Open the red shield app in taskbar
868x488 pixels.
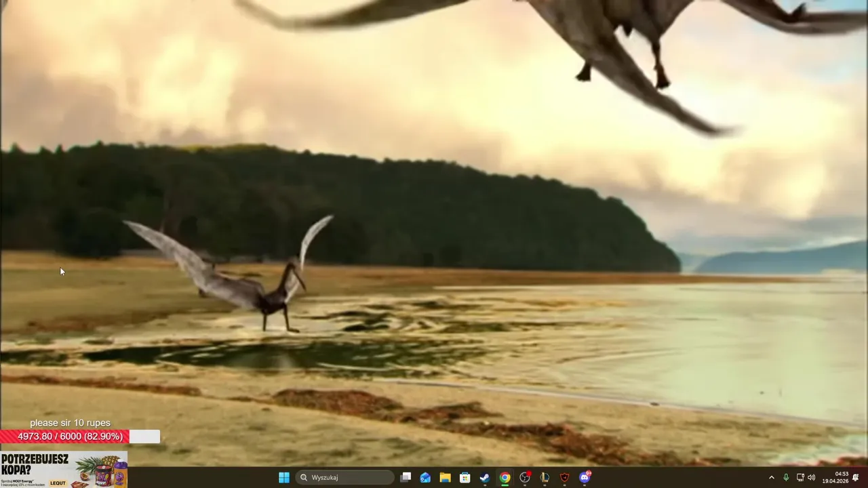pyautogui.click(x=565, y=477)
